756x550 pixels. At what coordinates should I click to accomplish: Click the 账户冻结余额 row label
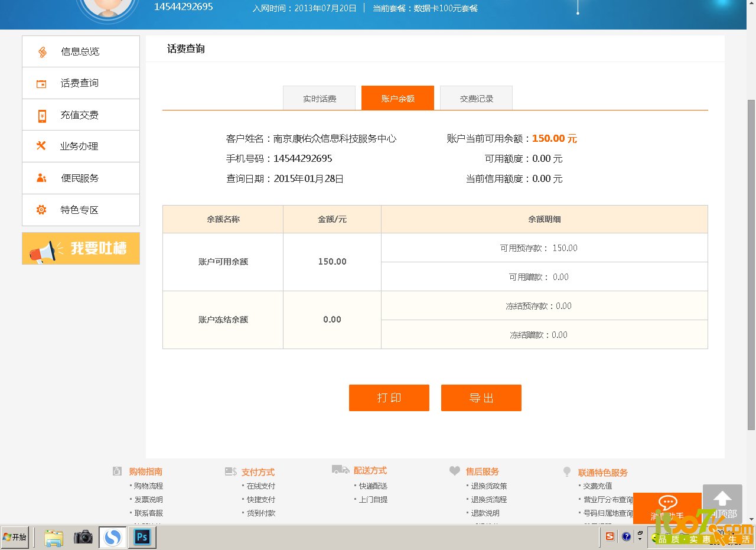pyautogui.click(x=223, y=320)
